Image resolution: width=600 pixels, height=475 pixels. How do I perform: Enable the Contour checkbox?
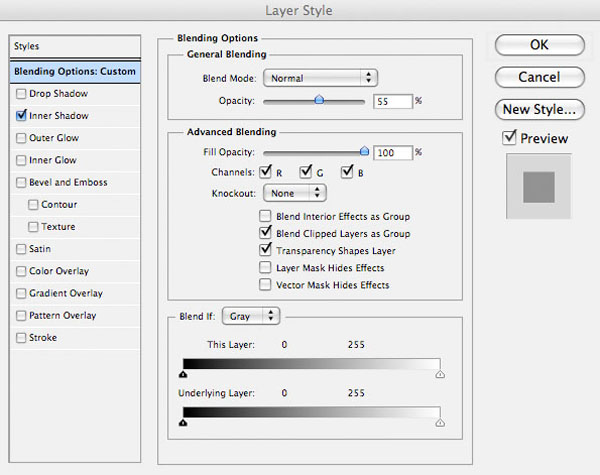click(x=33, y=204)
